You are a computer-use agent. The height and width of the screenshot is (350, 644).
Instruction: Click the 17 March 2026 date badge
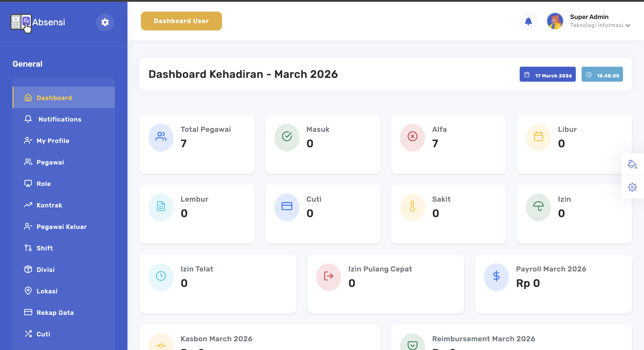pos(547,75)
